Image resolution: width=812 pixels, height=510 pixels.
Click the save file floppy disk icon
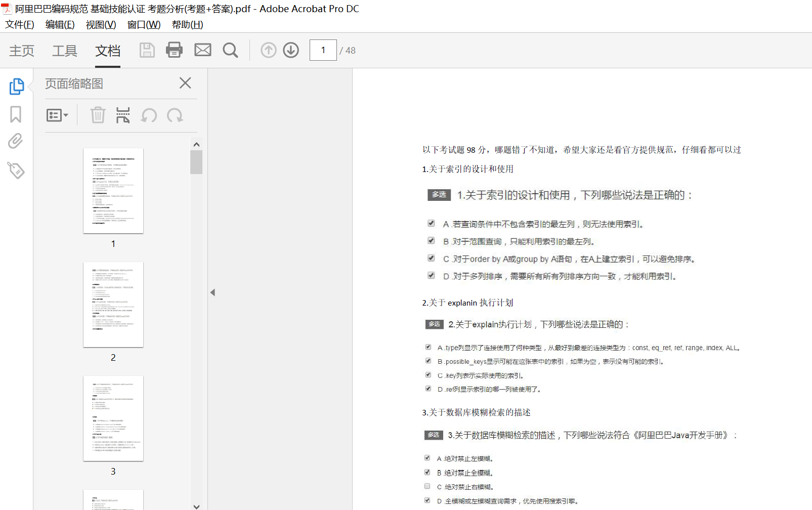click(147, 50)
